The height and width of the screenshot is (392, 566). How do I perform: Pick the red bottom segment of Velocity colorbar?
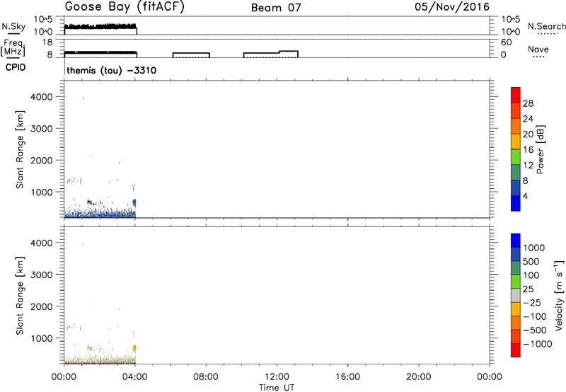tap(516, 350)
